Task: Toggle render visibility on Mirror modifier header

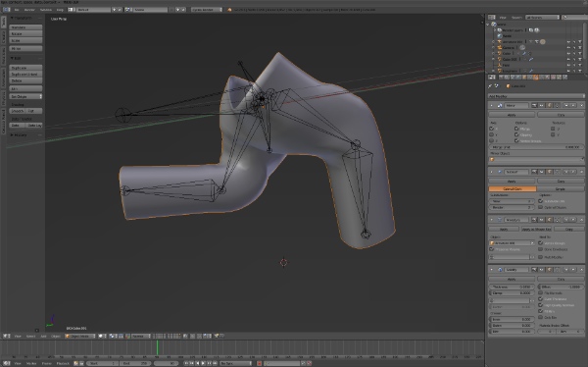Action: (534, 106)
